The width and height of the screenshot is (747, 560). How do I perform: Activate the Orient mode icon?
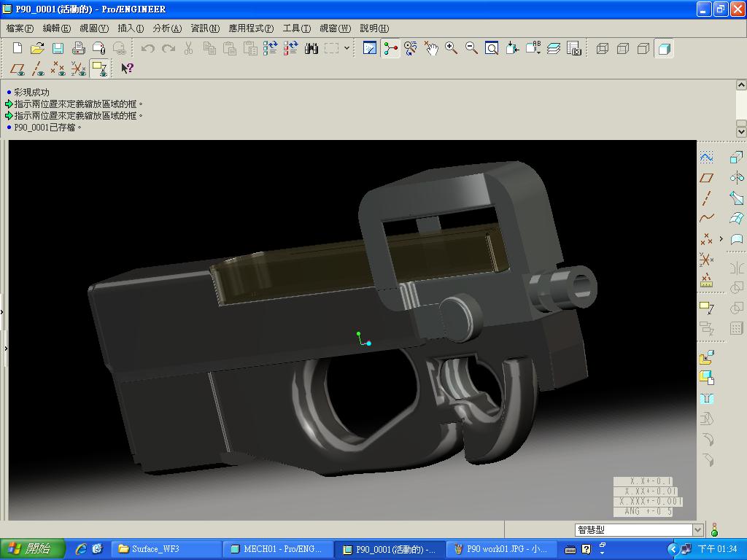410,48
